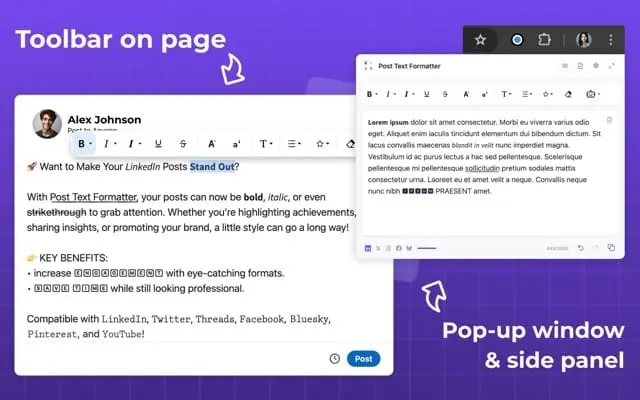Click the Post Text Formatter logo icon
Viewport: 640px width, 400px height.
click(368, 66)
